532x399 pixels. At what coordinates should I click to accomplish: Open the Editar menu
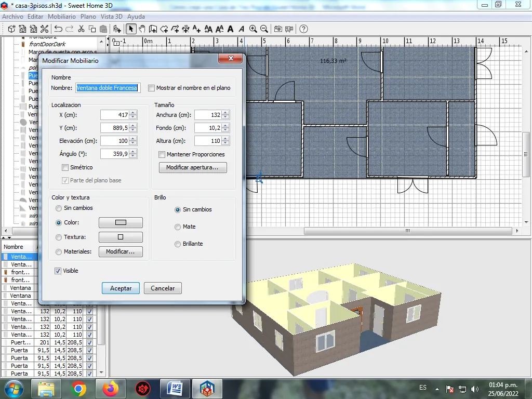click(35, 17)
